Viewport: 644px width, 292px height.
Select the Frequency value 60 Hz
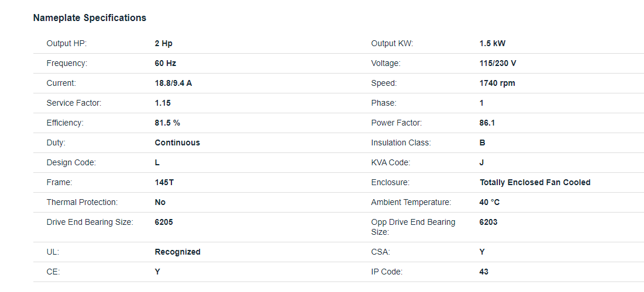166,64
